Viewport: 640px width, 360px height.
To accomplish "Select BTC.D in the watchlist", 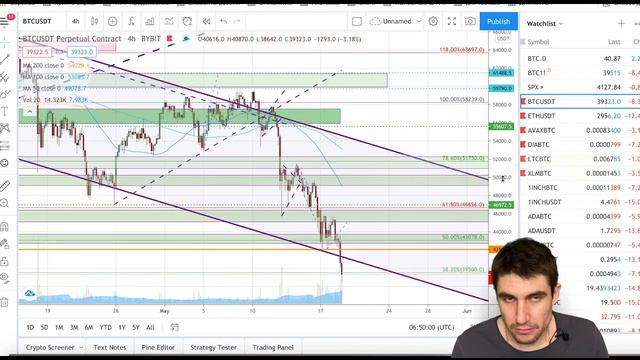I will (580, 59).
